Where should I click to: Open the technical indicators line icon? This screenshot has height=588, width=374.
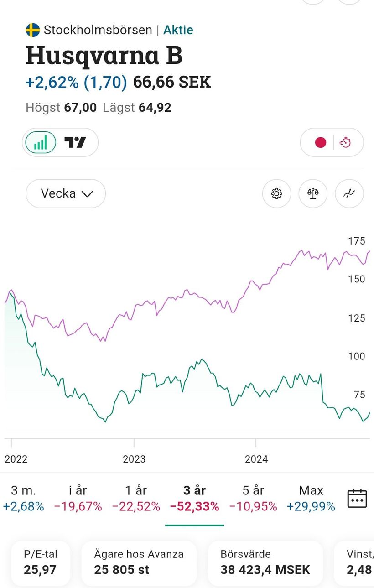tap(349, 194)
